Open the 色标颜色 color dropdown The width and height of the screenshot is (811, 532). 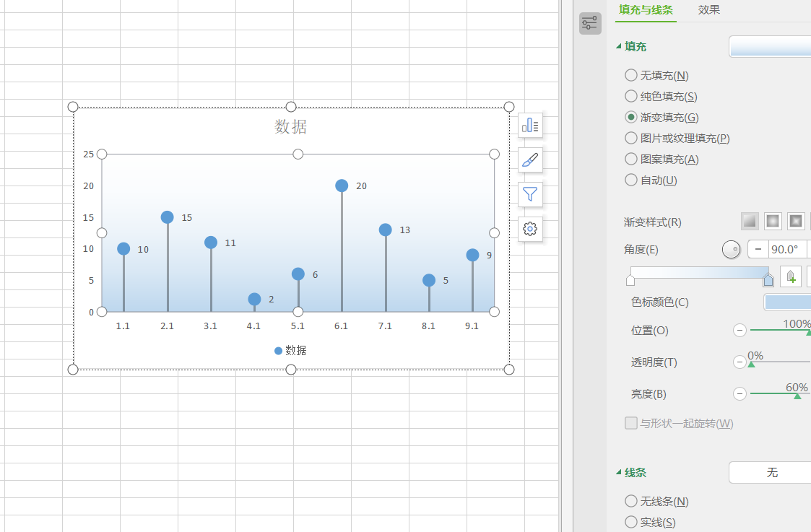(787, 302)
